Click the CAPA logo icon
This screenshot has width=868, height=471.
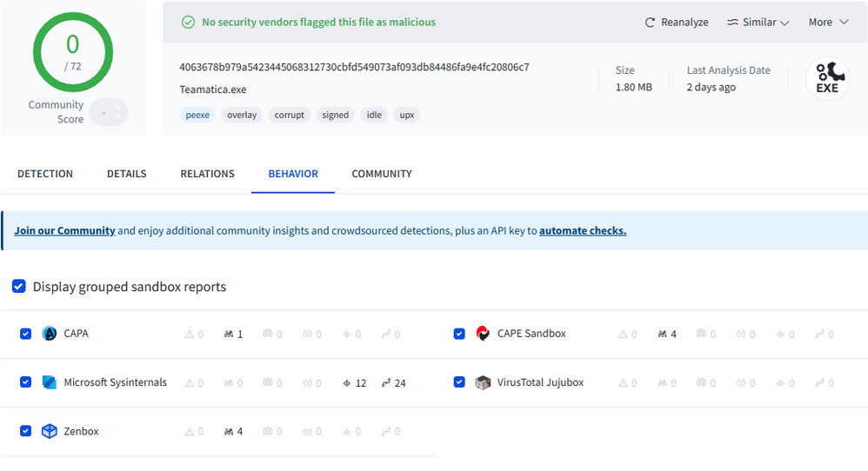tap(50, 334)
